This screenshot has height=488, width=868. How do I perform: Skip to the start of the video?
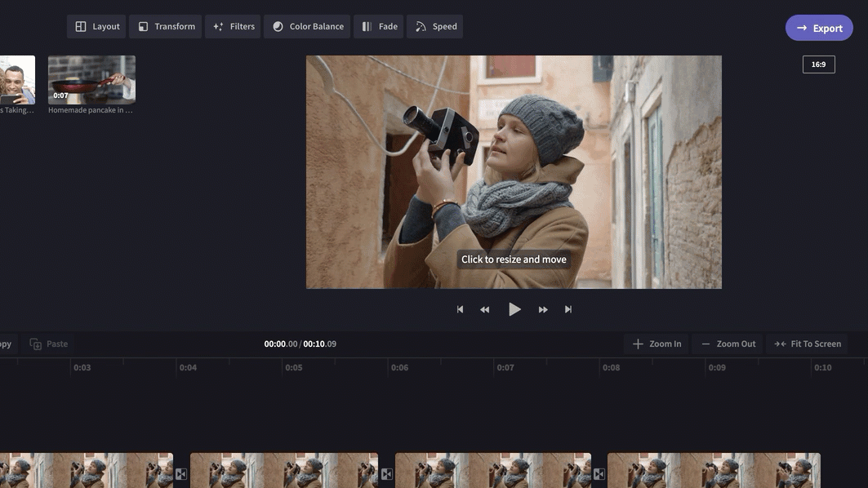tap(460, 309)
